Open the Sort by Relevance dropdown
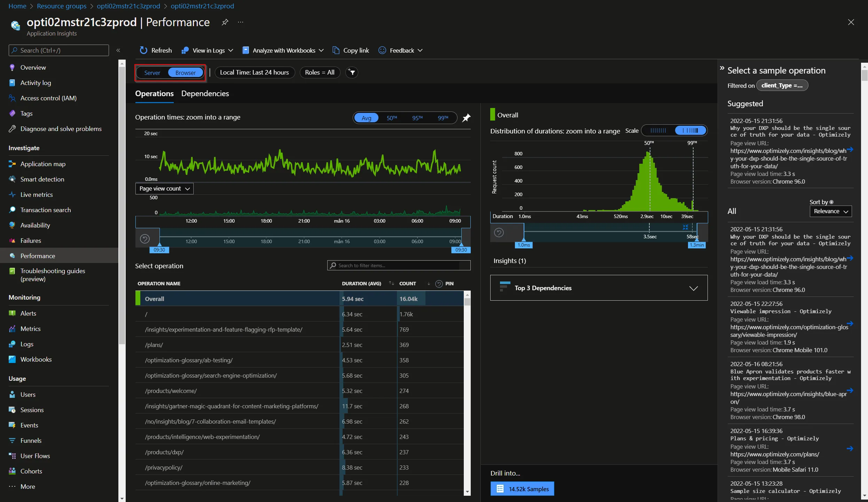868x502 pixels. pyautogui.click(x=831, y=211)
